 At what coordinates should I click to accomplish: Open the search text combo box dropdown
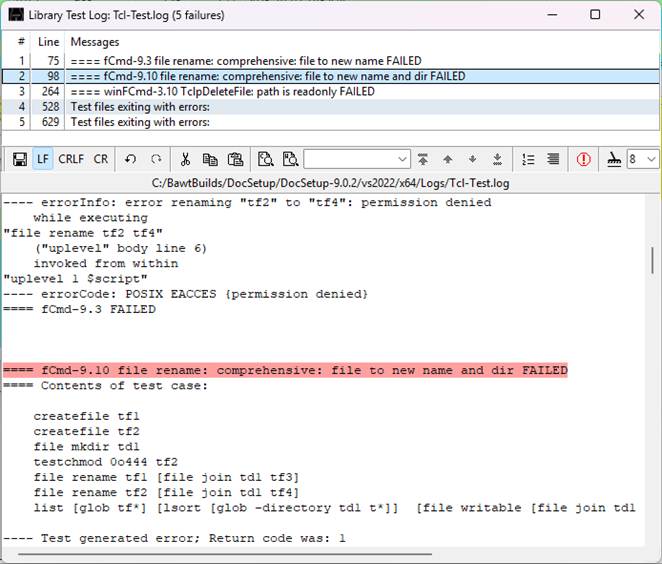point(402,159)
